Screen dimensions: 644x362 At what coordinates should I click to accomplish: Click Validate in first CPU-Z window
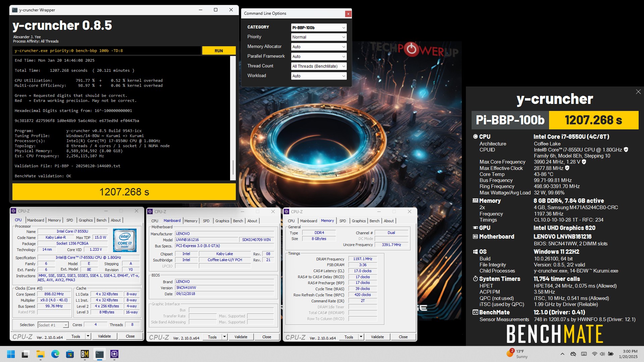pos(104,336)
